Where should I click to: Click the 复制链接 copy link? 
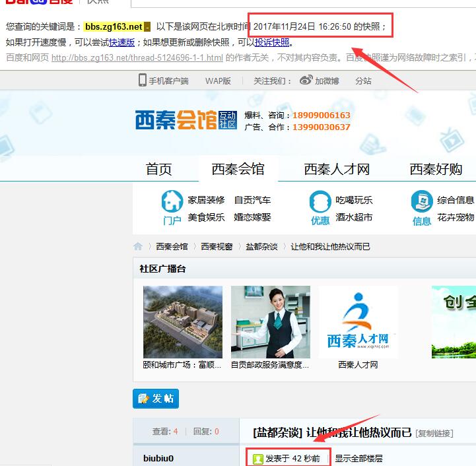pyautogui.click(x=434, y=433)
